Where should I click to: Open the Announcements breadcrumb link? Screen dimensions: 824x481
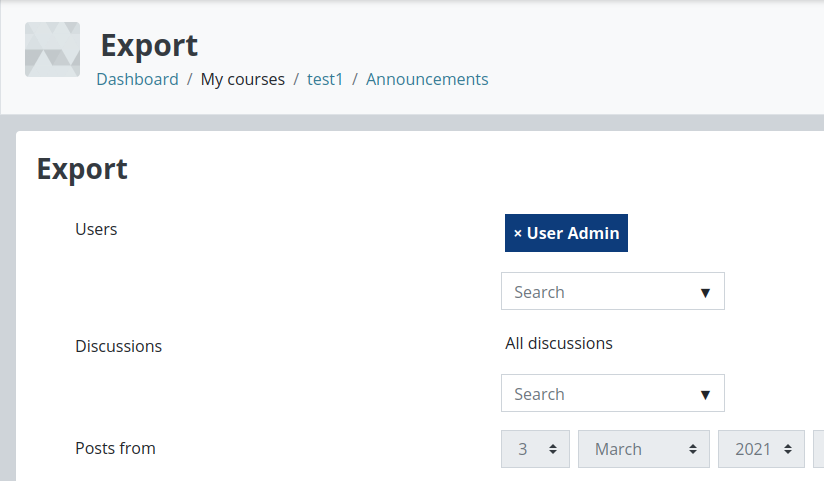(427, 79)
